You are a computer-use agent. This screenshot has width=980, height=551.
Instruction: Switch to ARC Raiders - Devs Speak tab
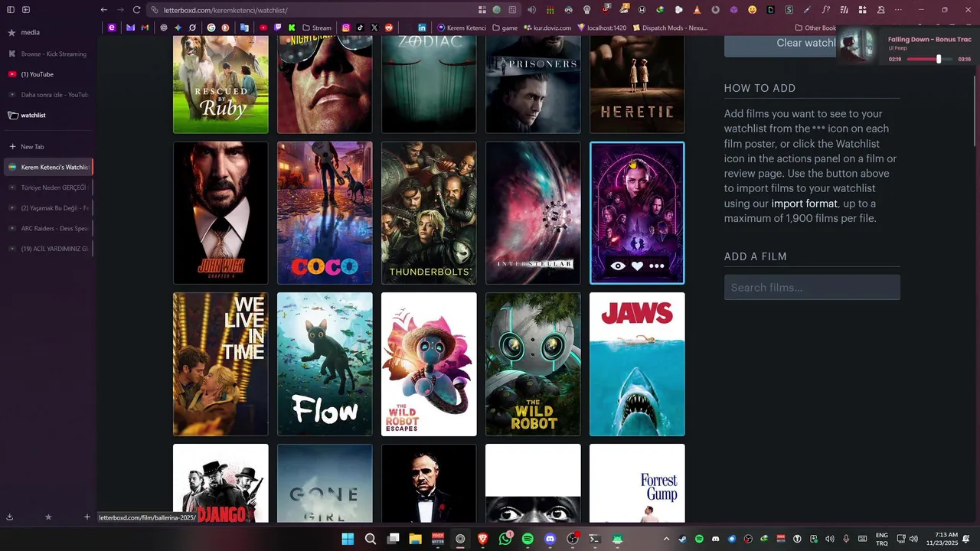(x=47, y=228)
